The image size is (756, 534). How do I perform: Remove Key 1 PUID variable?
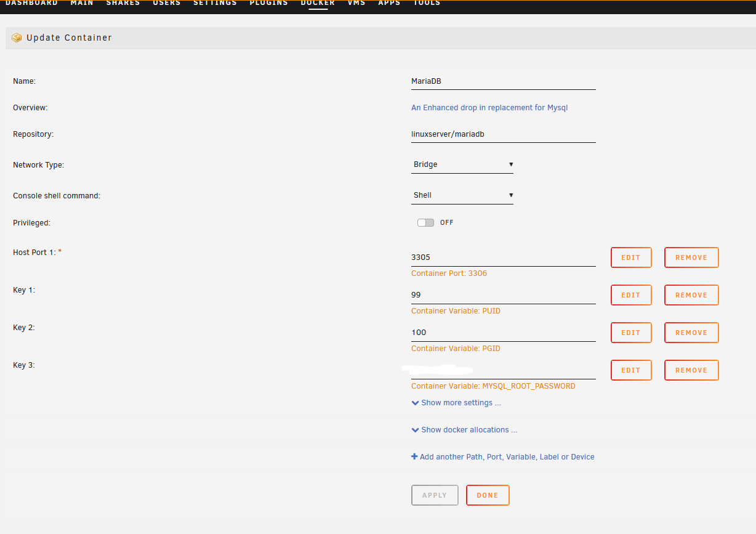coord(691,295)
